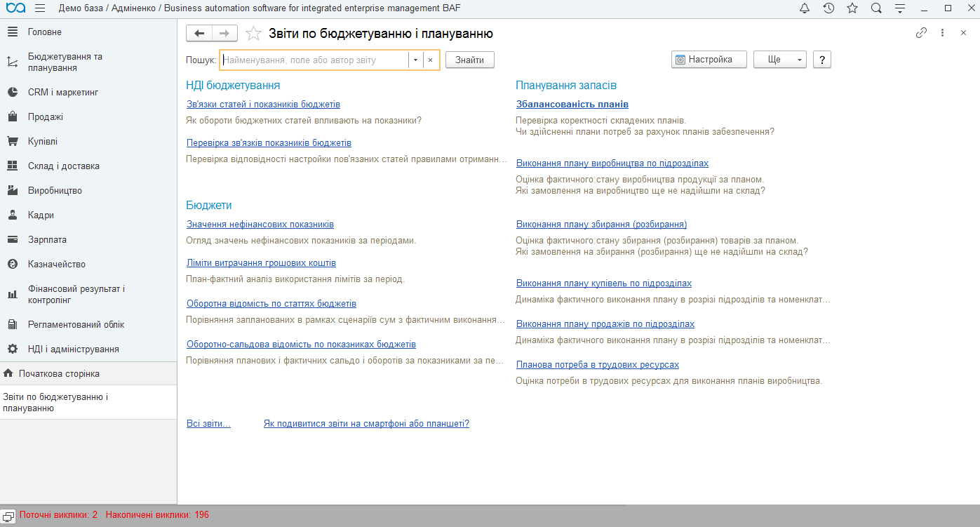This screenshot has width=980, height=527.
Task: Expand the Ще dropdown button
Action: (x=779, y=60)
